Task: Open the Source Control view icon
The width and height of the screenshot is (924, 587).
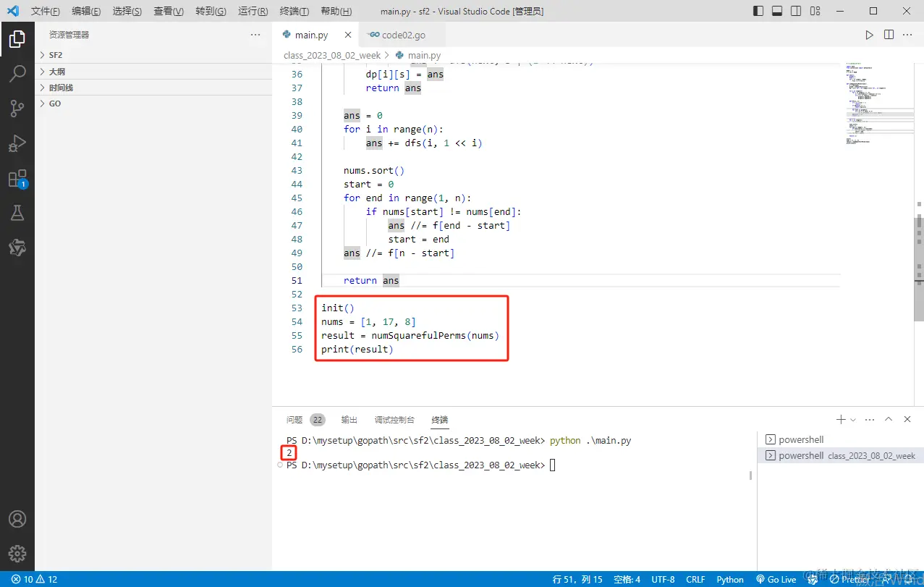Action: (x=17, y=109)
